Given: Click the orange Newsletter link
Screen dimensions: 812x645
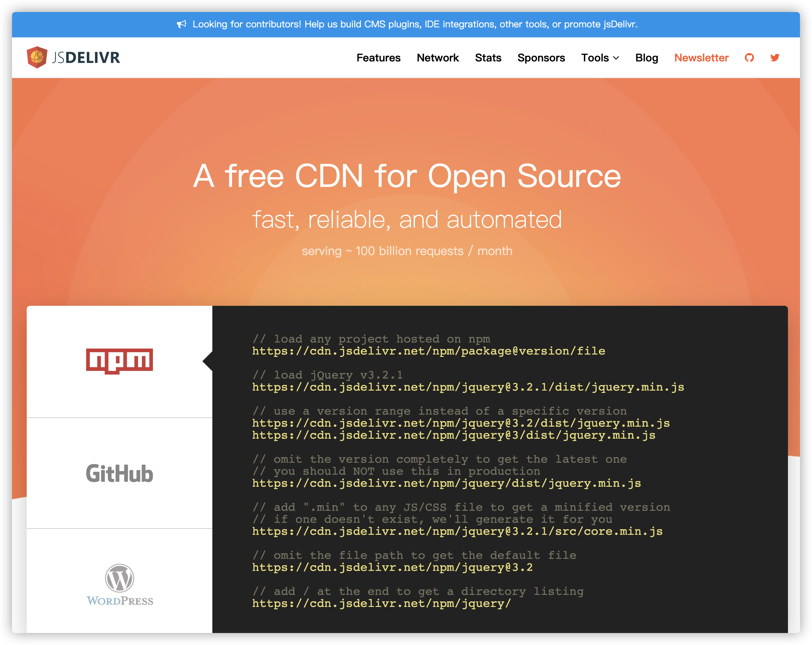Looking at the screenshot, I should [701, 58].
